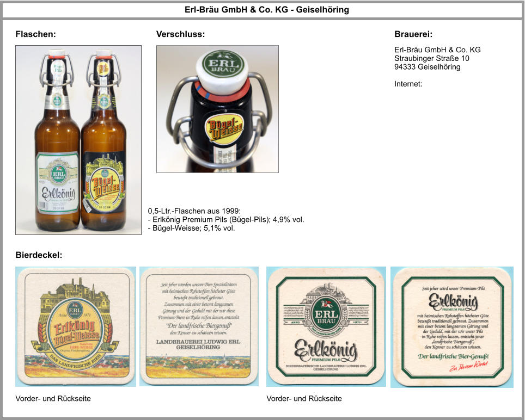
Task: Open the 'Zu Ihrem Wohl' coaster back image
Action: click(451, 327)
